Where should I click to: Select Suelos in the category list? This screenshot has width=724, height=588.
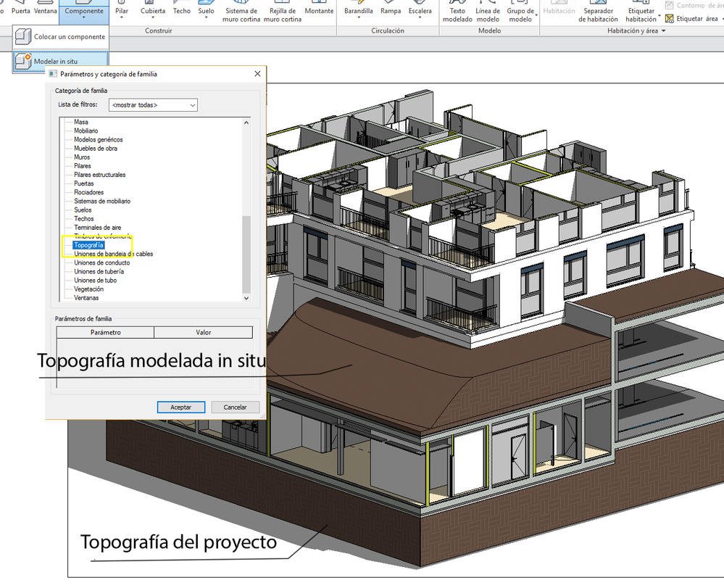tap(83, 210)
